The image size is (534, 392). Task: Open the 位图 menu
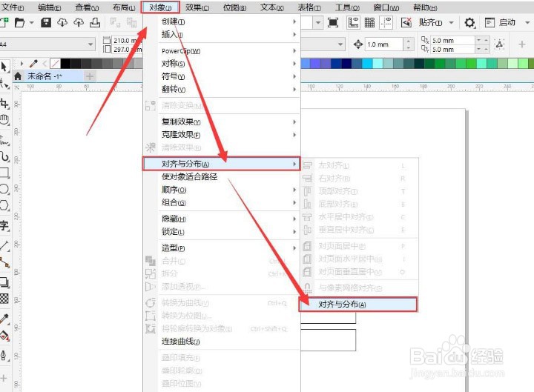234,7
